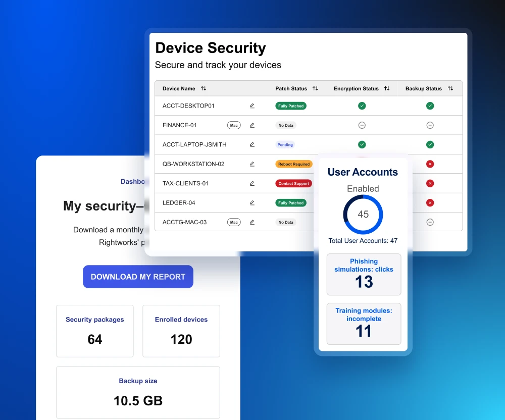Click the green backup checkmark for ACCT-LAPTOP-JSMITH
This screenshot has width=505, height=420.
tap(430, 144)
